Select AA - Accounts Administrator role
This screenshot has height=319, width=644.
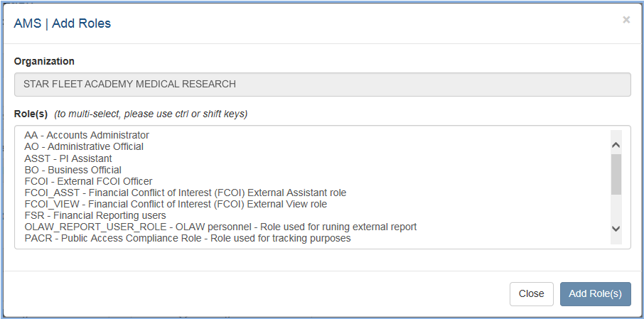click(x=87, y=135)
